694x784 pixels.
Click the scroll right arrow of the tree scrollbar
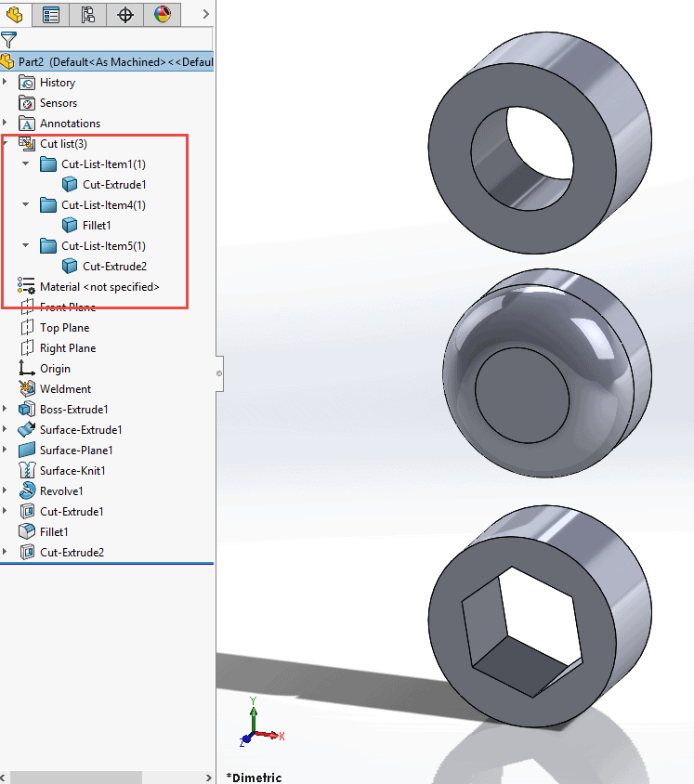click(209, 777)
